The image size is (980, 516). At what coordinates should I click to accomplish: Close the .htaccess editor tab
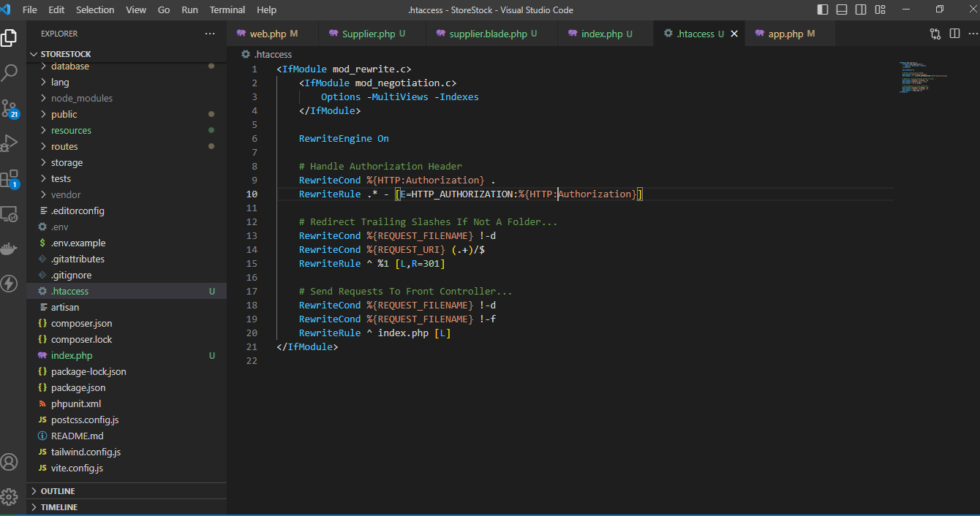point(734,34)
